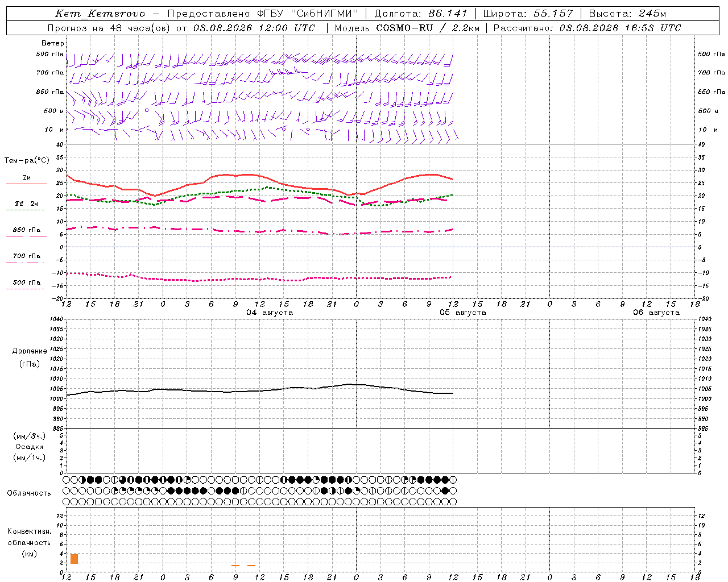This screenshot has width=728, height=582.
Task: Click the 06 августа date label
Action: [656, 313]
